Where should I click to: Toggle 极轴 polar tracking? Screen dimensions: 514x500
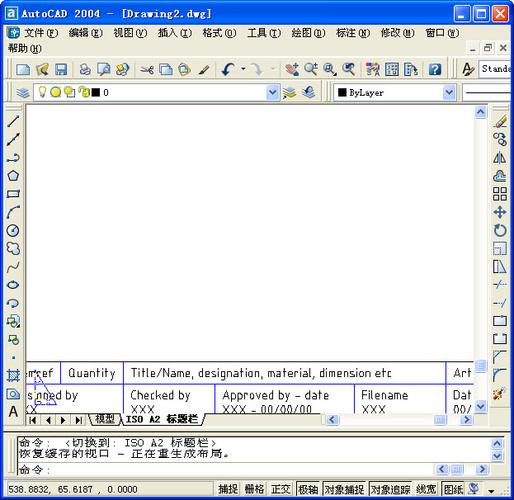click(x=308, y=489)
